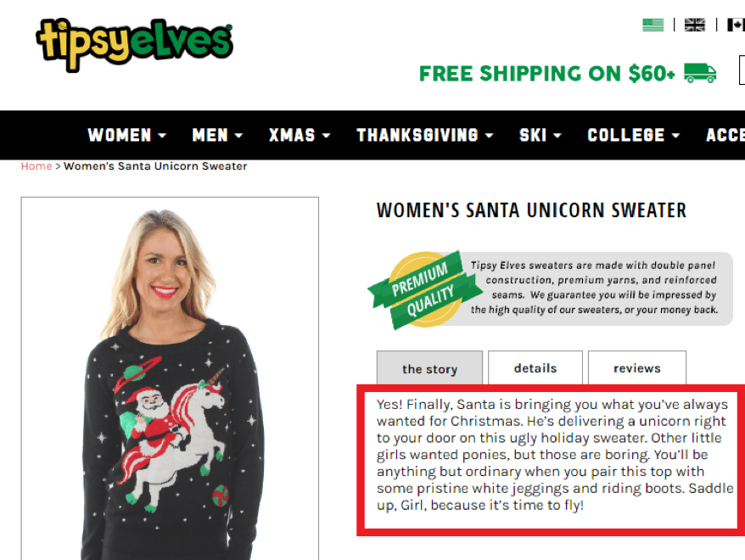Click the green shipping truck icon
The image size is (745, 560).
tap(700, 73)
